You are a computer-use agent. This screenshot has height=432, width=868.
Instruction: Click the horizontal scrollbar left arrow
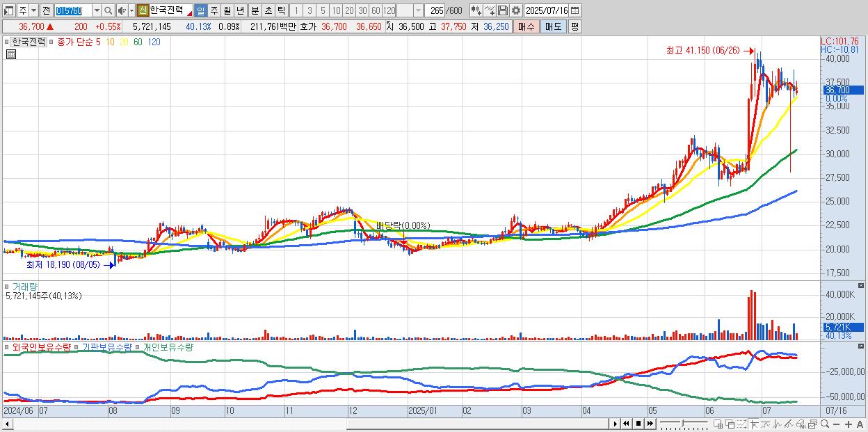click(8, 424)
